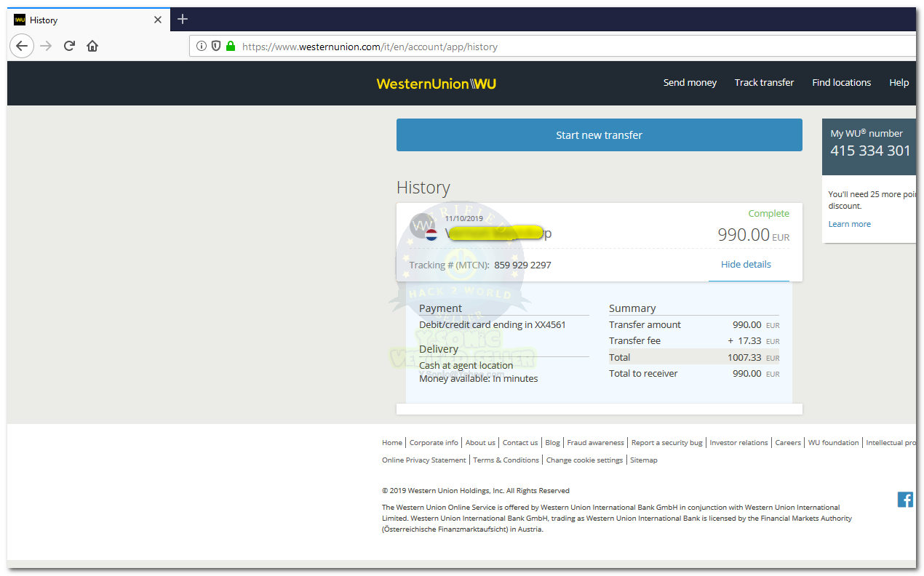The height and width of the screenshot is (576, 924).
Task: Click the Cash at agent location text
Action: click(466, 365)
